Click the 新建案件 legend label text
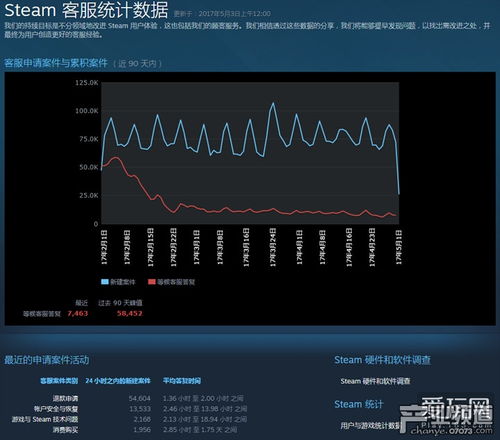This screenshot has height=440, width=500. pos(123,282)
